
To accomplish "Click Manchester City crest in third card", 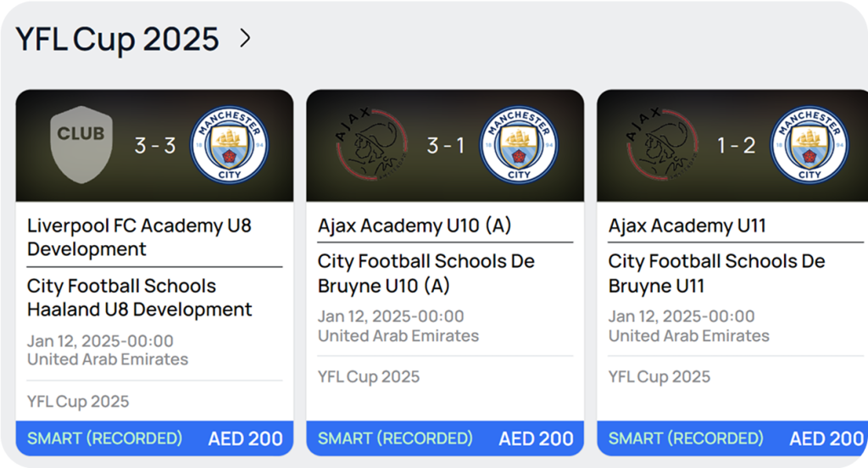I will (810, 146).
